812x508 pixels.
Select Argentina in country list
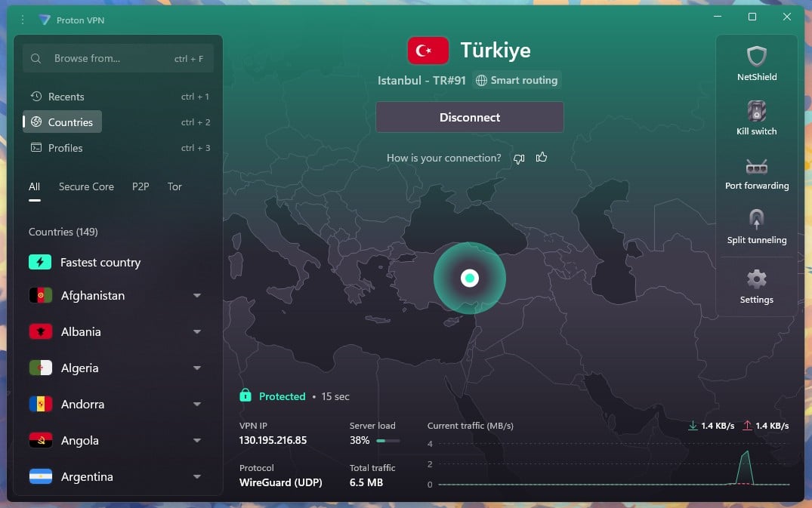(87, 476)
